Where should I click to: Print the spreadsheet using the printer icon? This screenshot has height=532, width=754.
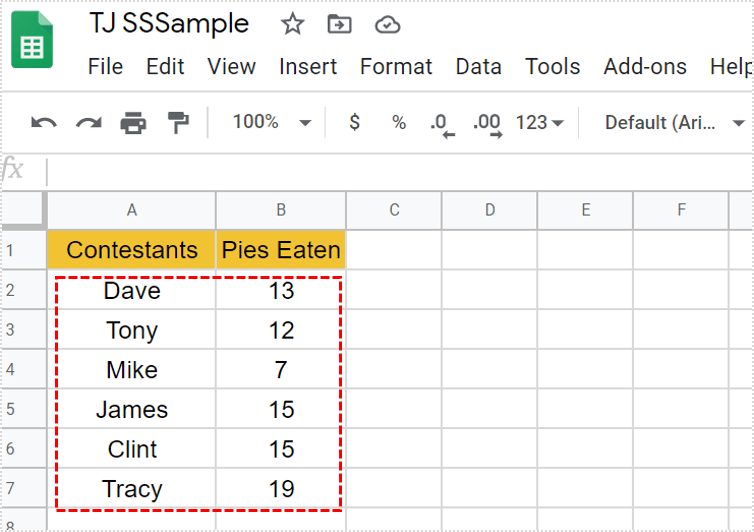click(133, 123)
